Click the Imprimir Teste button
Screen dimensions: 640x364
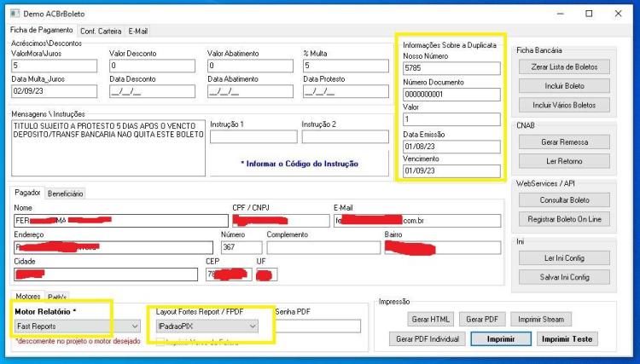click(567, 338)
